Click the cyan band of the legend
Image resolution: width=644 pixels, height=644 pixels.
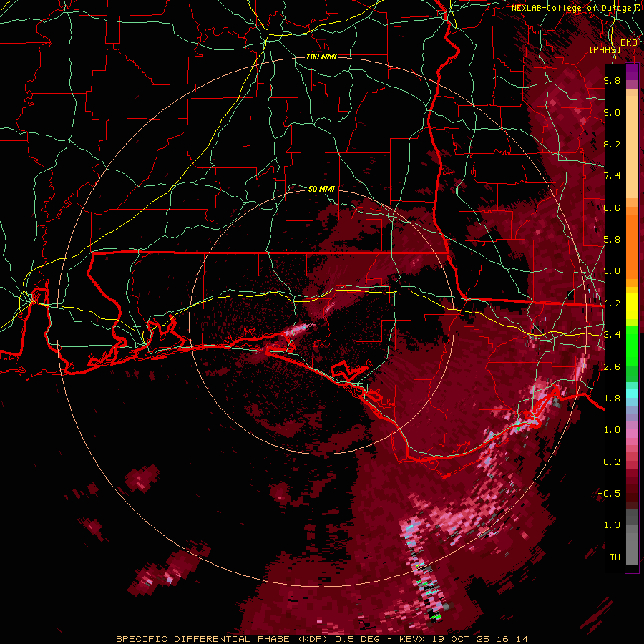pyautogui.click(x=632, y=394)
